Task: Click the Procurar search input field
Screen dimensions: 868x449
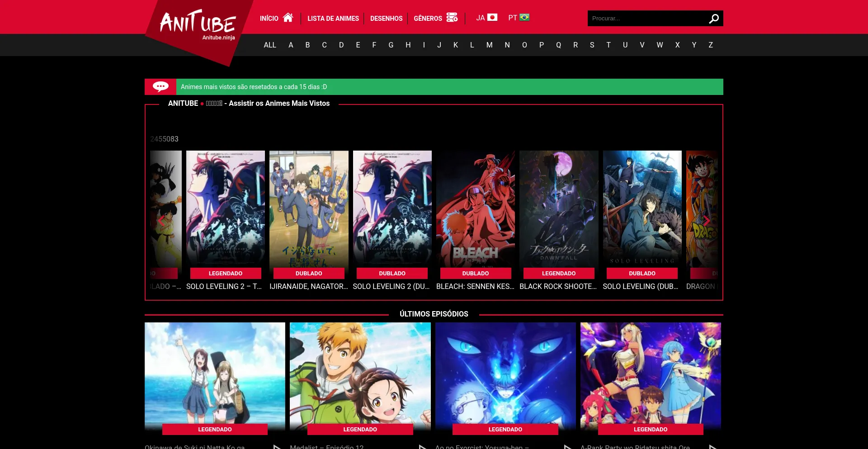Action: [646, 19]
